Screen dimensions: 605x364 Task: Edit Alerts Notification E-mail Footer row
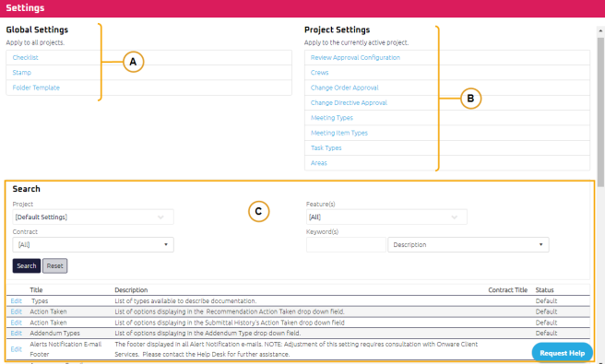(17, 349)
